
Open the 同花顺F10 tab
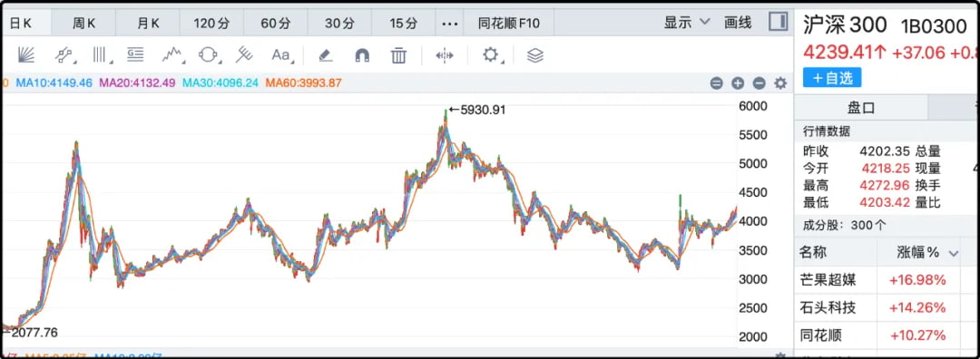(508, 23)
